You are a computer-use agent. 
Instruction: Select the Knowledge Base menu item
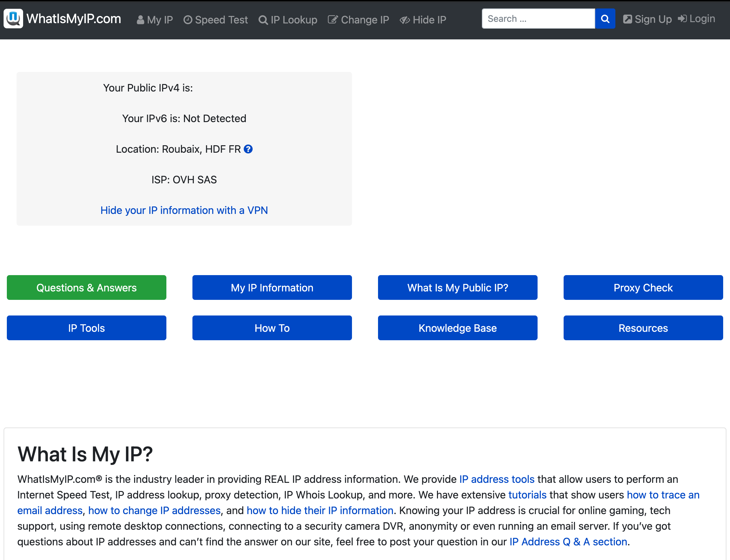[x=458, y=328]
